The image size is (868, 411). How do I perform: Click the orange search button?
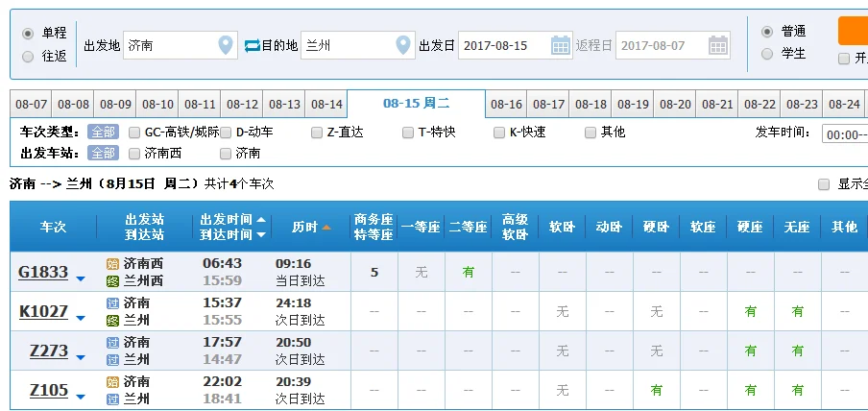pyautogui.click(x=853, y=31)
